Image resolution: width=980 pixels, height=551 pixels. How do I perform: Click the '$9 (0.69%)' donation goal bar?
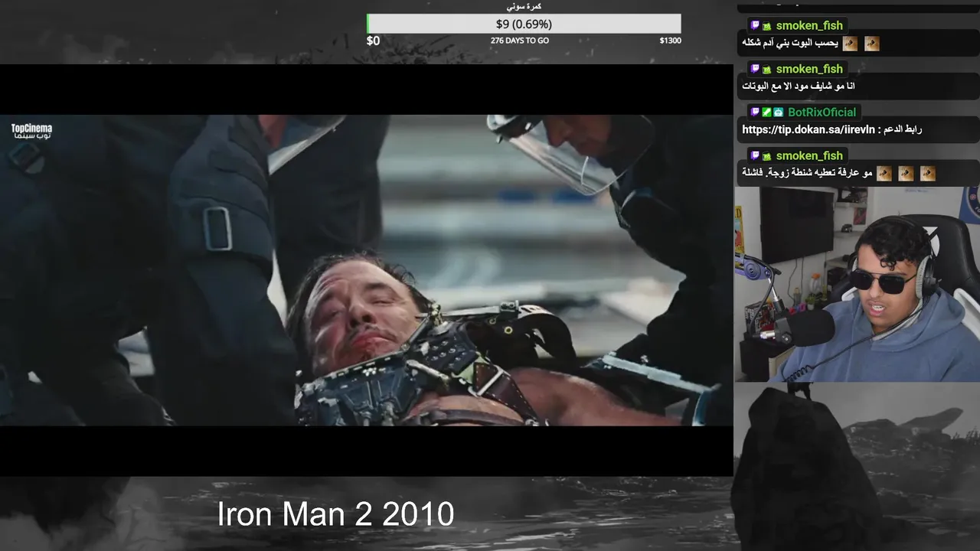[x=524, y=24]
